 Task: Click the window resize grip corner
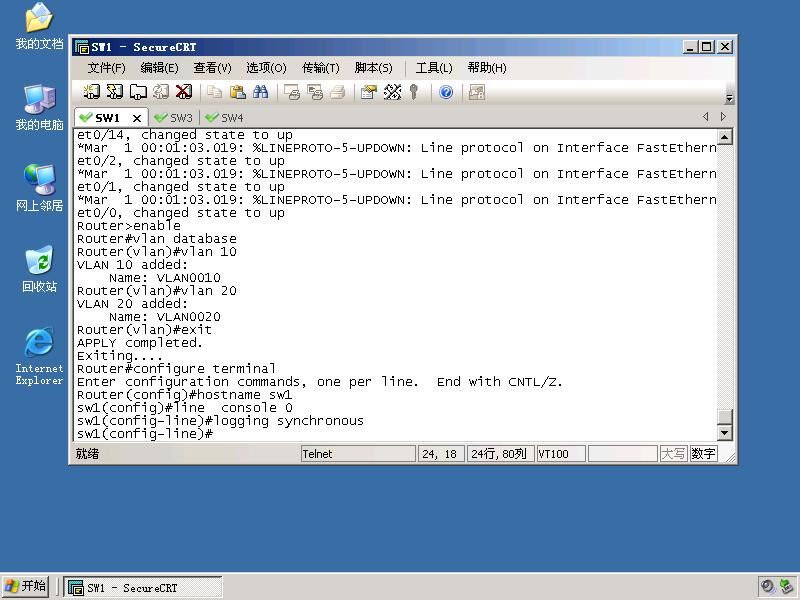730,457
